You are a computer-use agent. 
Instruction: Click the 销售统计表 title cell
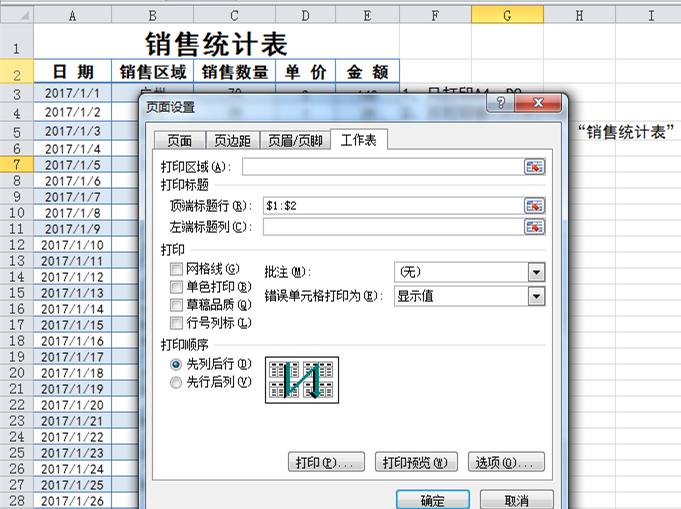[x=216, y=43]
